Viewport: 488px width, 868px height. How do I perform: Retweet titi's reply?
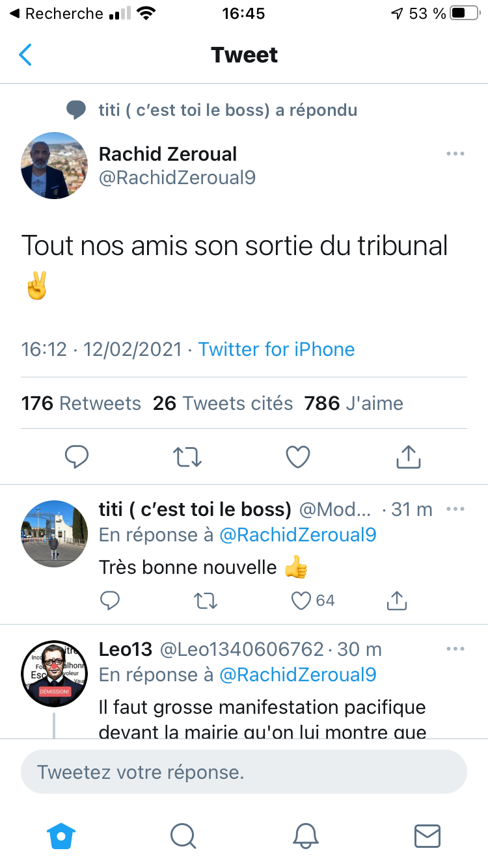(206, 601)
